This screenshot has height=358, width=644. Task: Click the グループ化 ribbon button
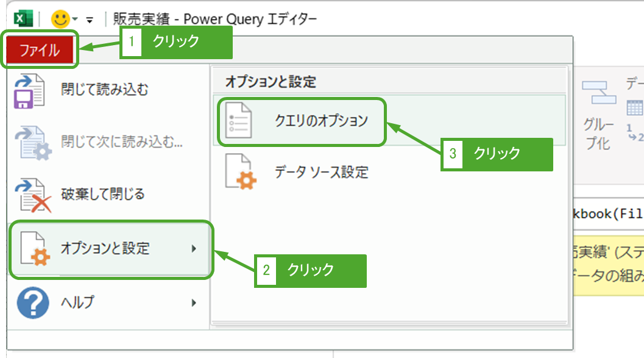tap(598, 115)
